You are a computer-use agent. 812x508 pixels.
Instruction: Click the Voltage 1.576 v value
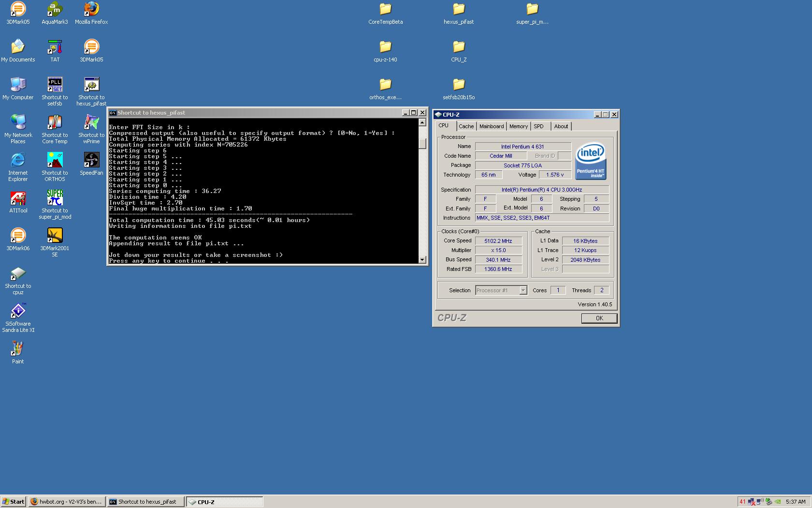[555, 175]
